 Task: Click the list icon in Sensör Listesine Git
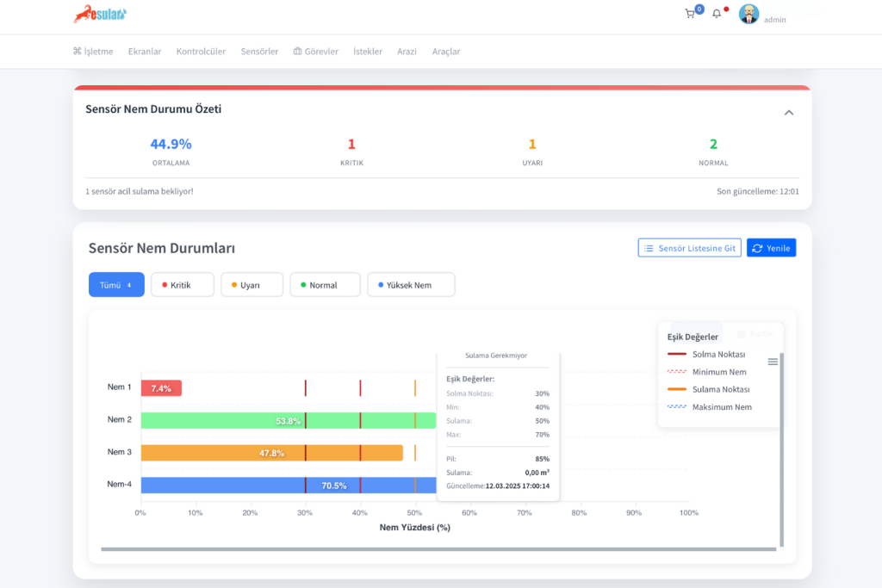(x=649, y=248)
